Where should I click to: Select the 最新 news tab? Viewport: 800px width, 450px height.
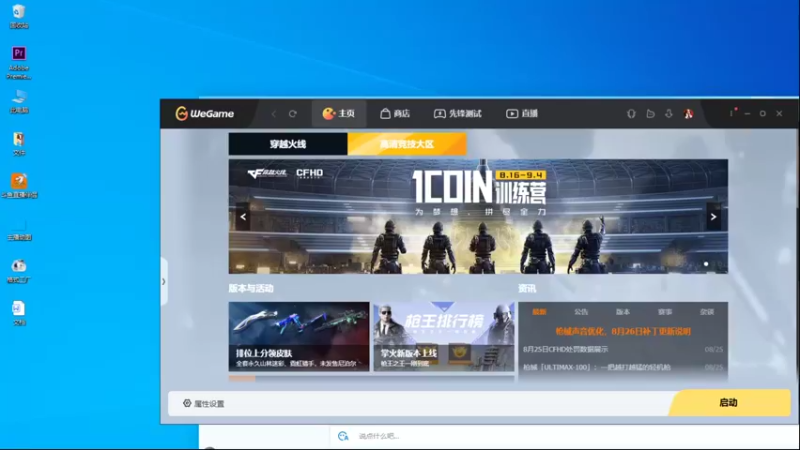click(539, 312)
